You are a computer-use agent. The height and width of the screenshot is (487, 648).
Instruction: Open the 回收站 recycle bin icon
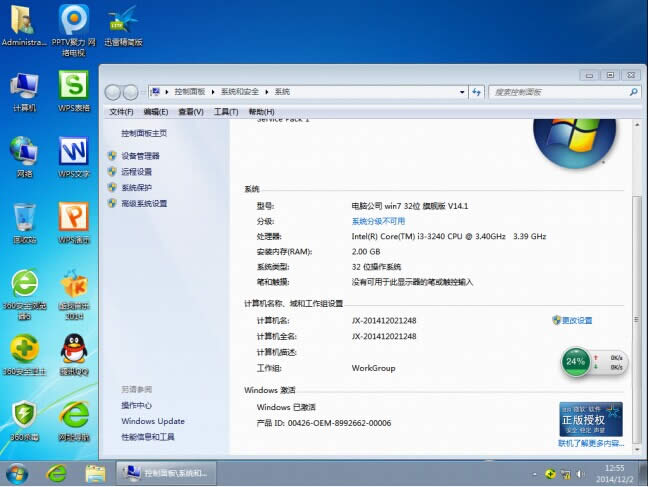pos(24,218)
